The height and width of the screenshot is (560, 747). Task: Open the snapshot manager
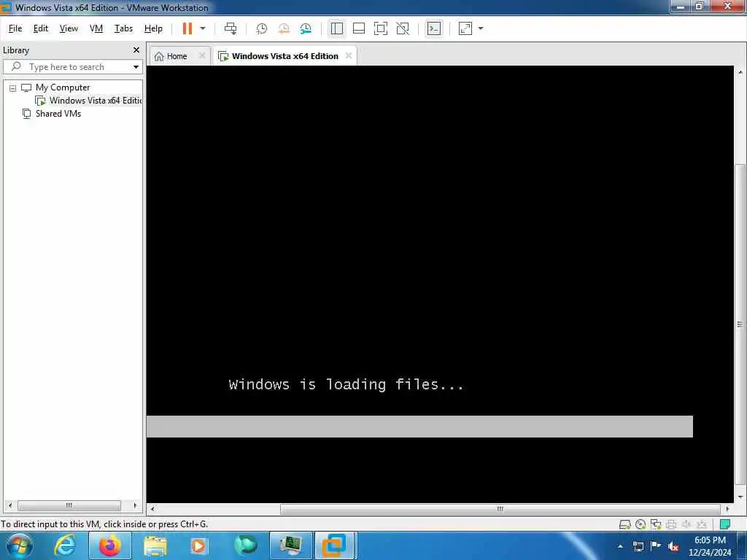[x=306, y=28]
